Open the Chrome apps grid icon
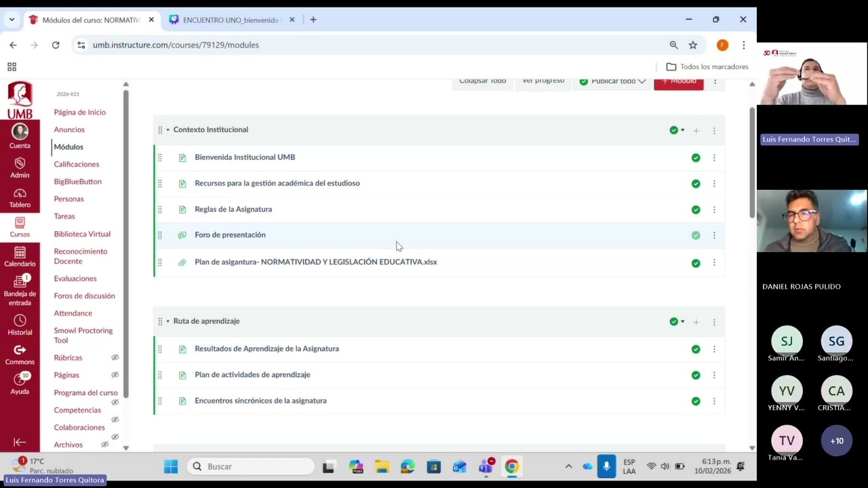 tap(12, 66)
